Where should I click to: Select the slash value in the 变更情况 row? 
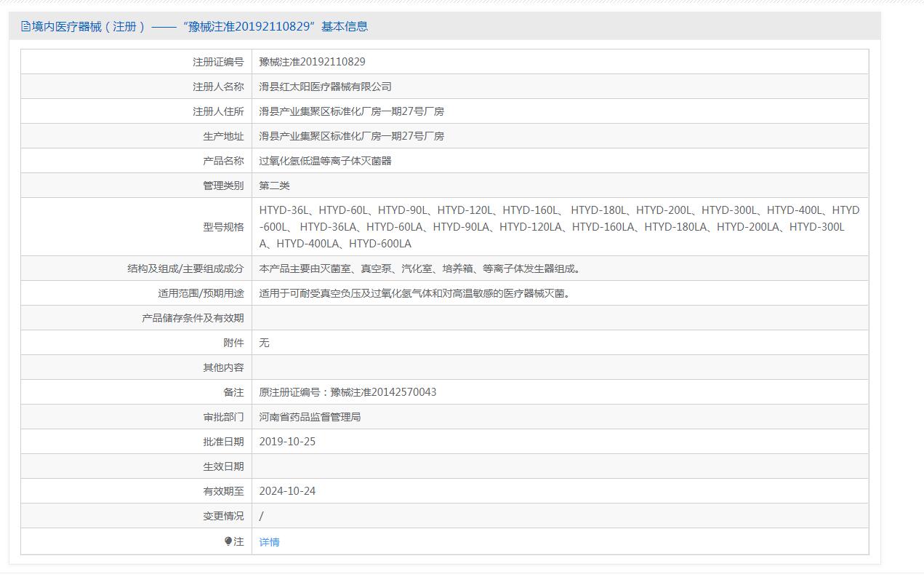[x=262, y=516]
